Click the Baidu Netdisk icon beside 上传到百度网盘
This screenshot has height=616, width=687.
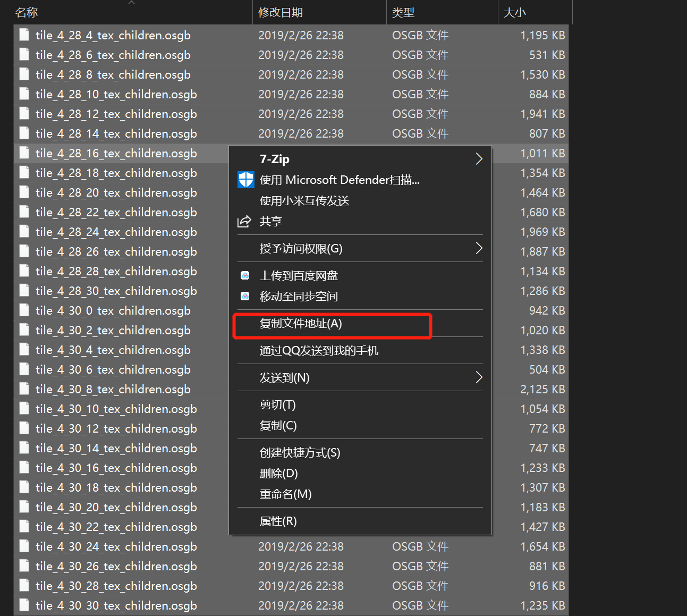245,275
